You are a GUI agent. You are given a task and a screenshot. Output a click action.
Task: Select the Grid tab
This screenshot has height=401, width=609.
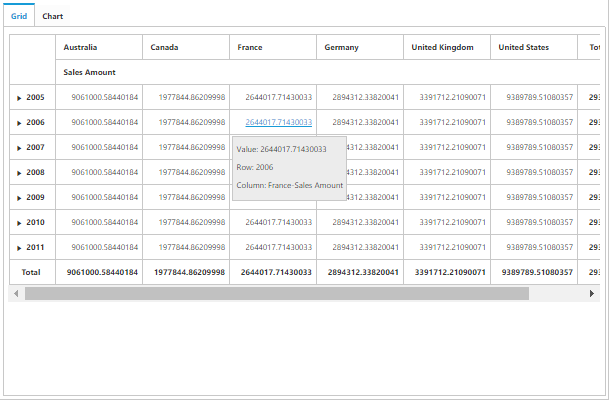pos(19,17)
